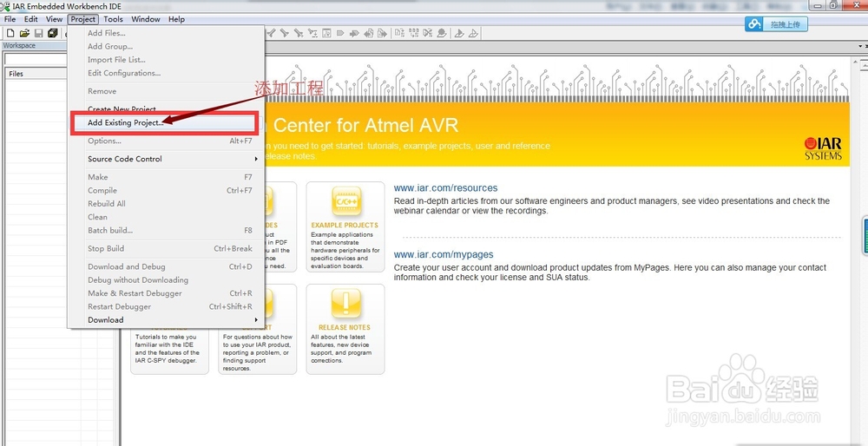This screenshot has height=446, width=868.
Task: Choose Add Existing Project from menu
Action: [166, 123]
